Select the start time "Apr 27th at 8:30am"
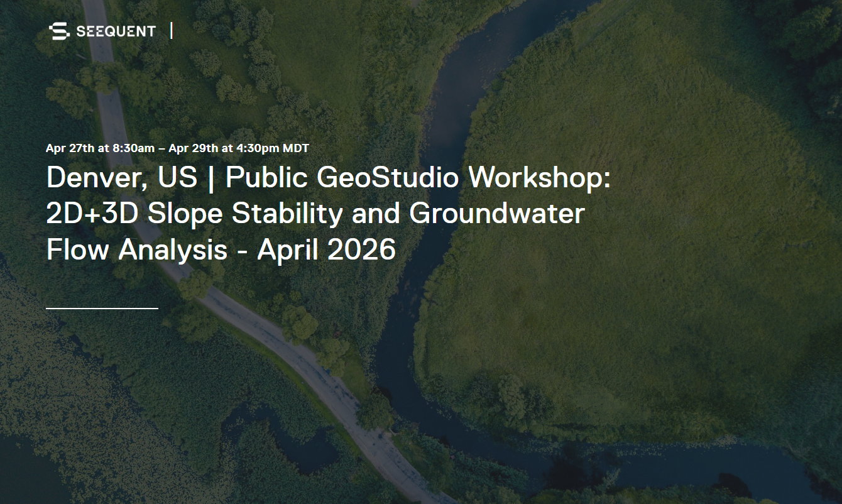This screenshot has width=842, height=504. click(100, 148)
